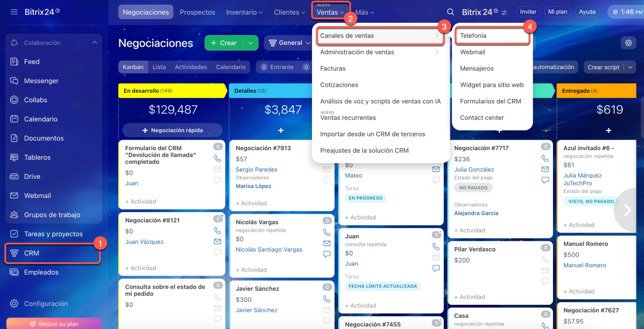Click chat icon on Nicolás Vargas card
The width and height of the screenshot is (644, 329).
(x=327, y=254)
